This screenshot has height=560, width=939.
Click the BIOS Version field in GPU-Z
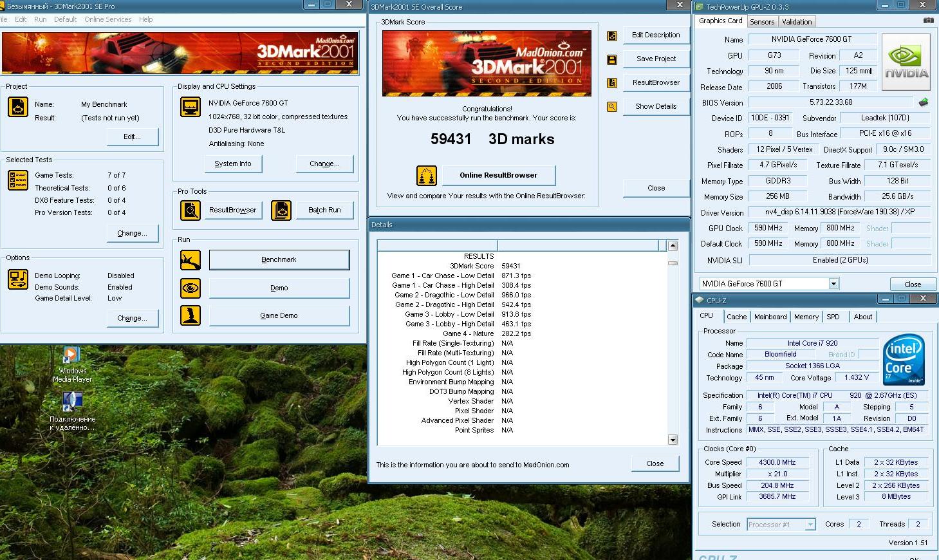[x=831, y=102]
